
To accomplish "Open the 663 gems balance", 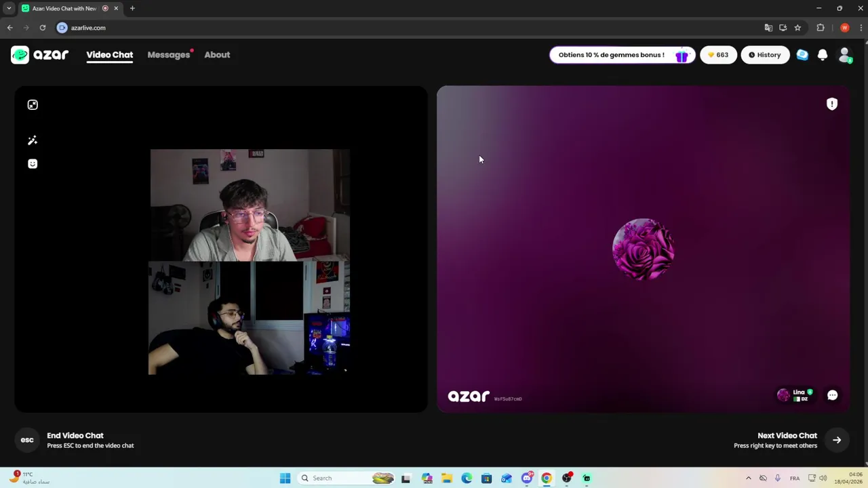I will pos(718,55).
